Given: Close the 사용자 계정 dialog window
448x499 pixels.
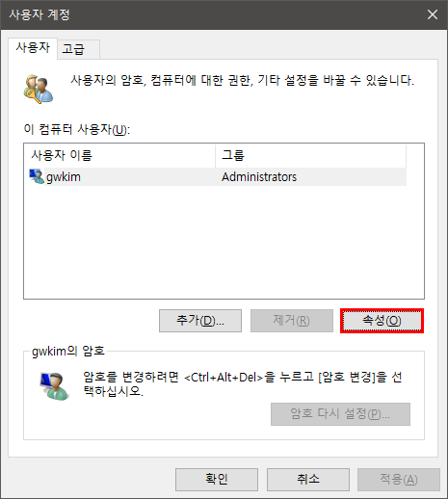Looking at the screenshot, I should 433,14.
